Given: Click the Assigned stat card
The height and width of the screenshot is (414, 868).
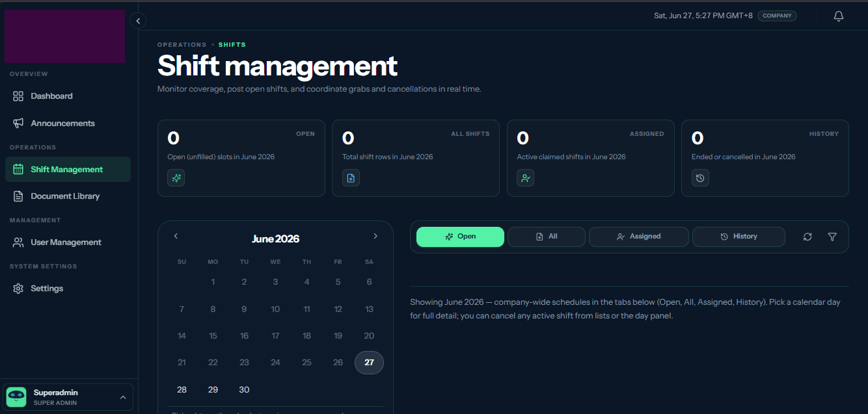Looking at the screenshot, I should coord(591,158).
